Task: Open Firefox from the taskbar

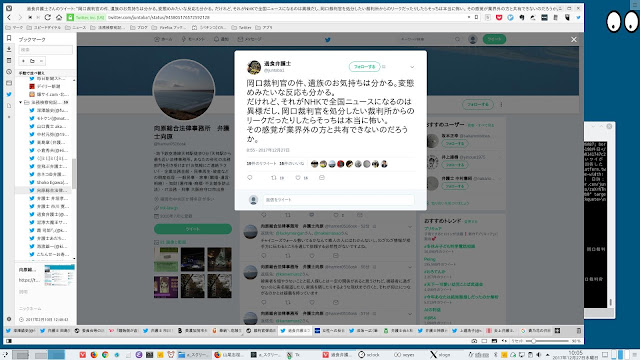Action: [93, 355]
